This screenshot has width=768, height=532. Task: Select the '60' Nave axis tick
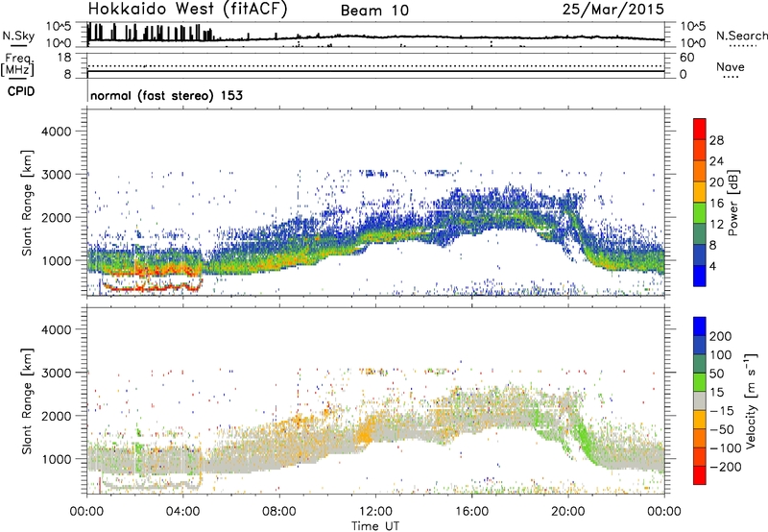(686, 58)
